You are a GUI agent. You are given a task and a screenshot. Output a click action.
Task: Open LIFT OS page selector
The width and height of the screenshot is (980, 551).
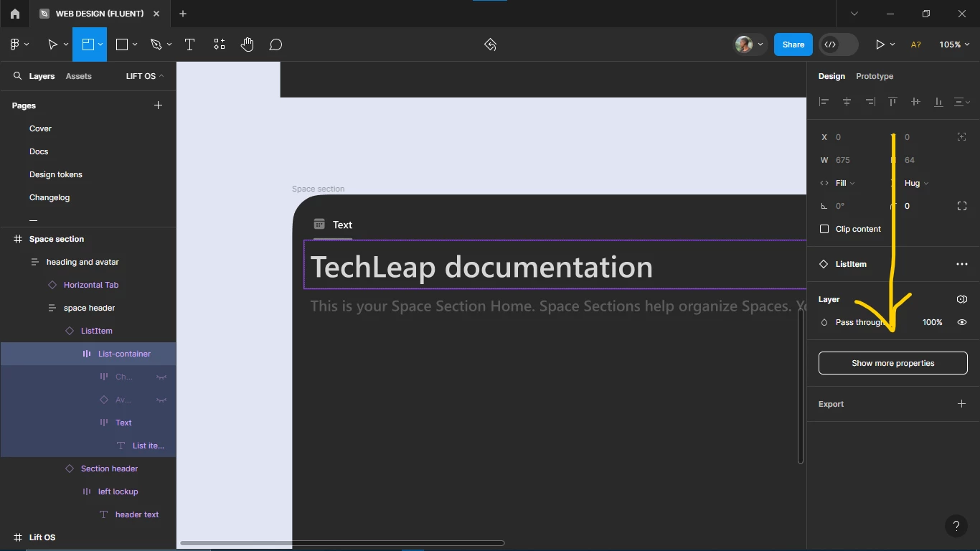(145, 76)
